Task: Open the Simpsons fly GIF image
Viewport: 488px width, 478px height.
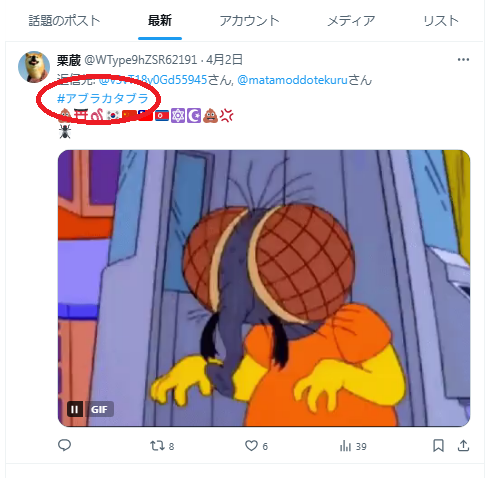Action: point(264,288)
